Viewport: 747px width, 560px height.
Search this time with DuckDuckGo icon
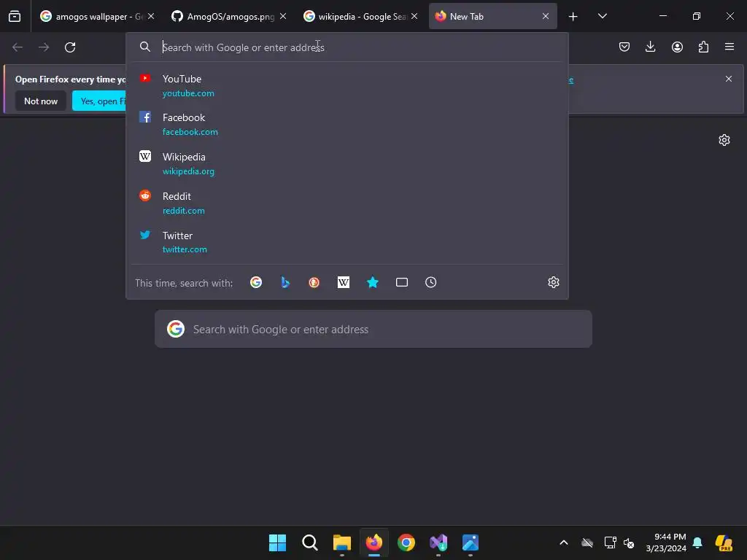point(314,282)
